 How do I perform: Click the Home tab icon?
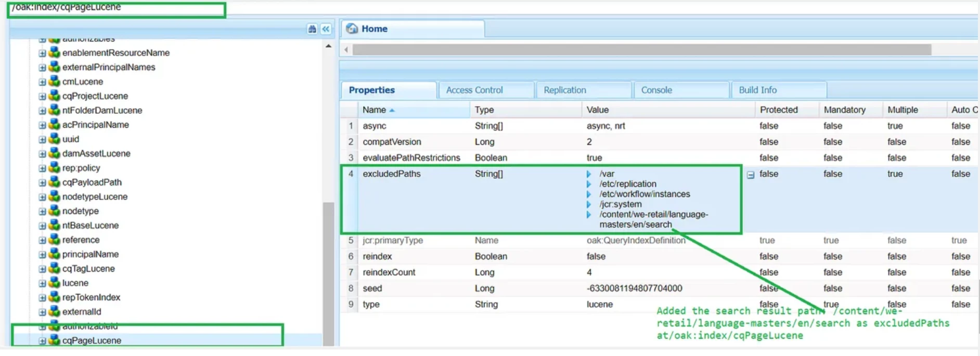[x=352, y=29]
